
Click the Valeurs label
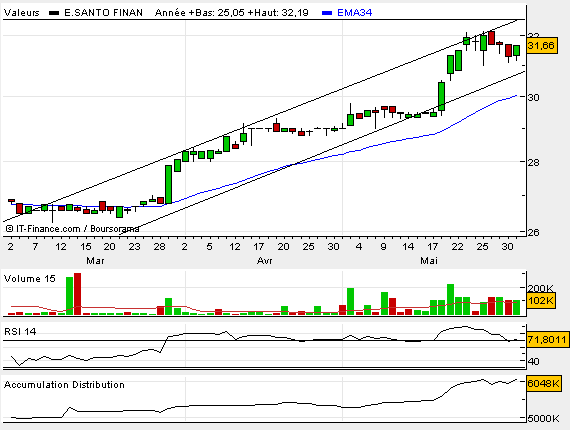pos(21,13)
